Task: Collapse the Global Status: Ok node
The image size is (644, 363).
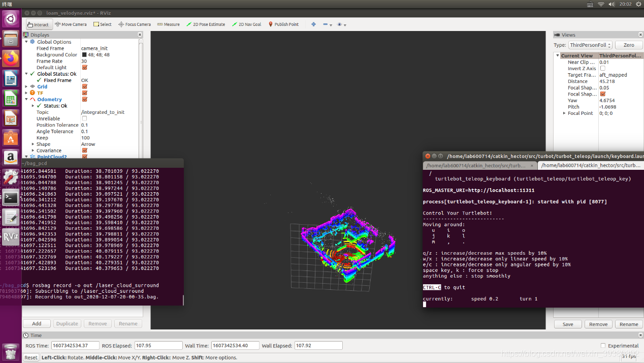Action: point(26,74)
